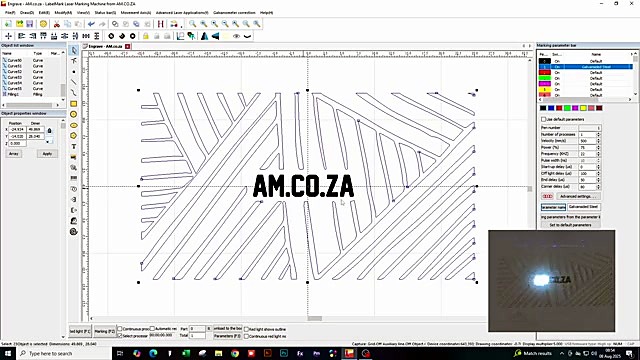The width and height of the screenshot is (640, 360).
Task: Click the Cut scissors icon
Action: 57,24
